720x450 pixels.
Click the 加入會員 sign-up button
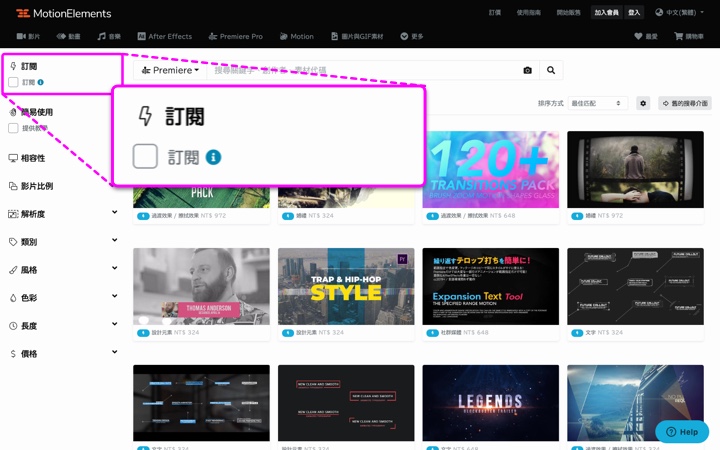point(607,12)
